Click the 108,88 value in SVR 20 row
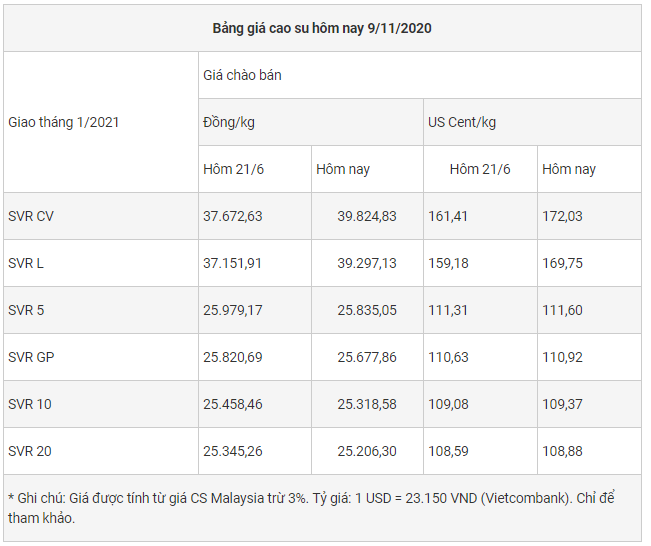 pyautogui.click(x=561, y=451)
